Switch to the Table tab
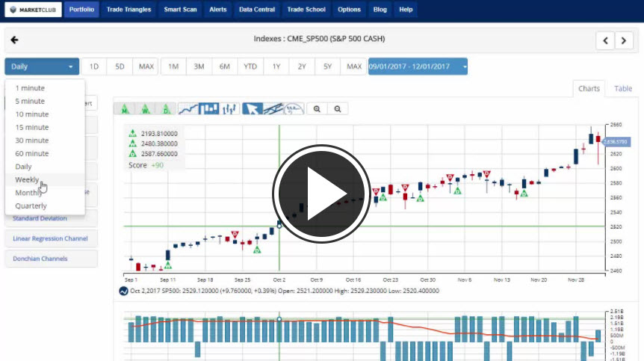This screenshot has height=361, width=644. (623, 88)
